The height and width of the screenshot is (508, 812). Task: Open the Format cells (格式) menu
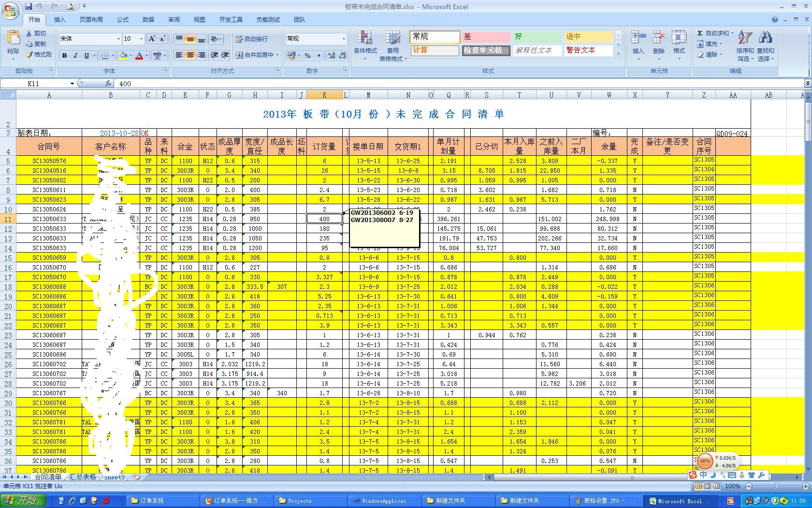[679, 45]
